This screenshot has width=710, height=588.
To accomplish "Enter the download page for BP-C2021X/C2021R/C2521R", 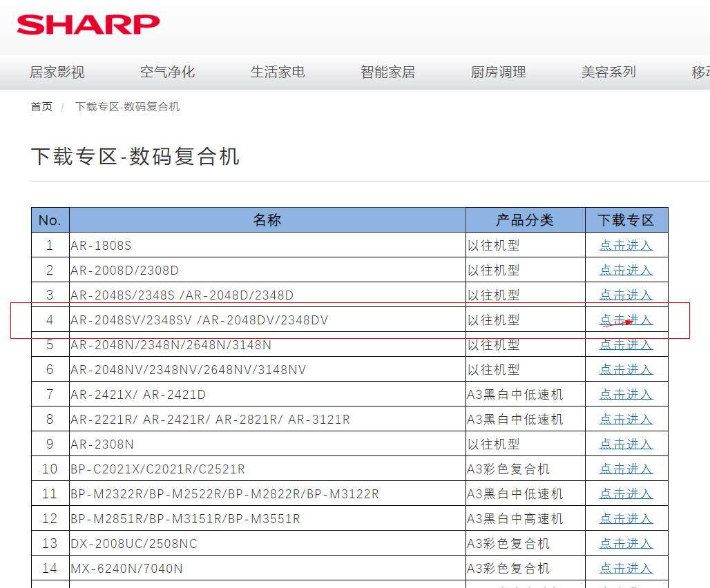I will 626,469.
